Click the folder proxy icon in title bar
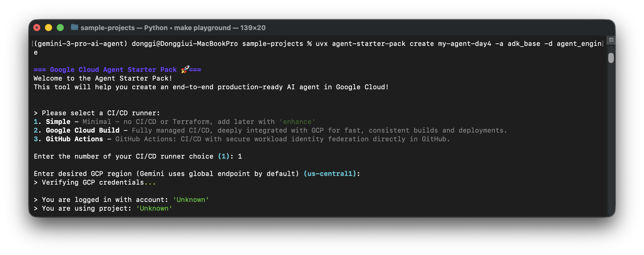 pyautogui.click(x=74, y=27)
